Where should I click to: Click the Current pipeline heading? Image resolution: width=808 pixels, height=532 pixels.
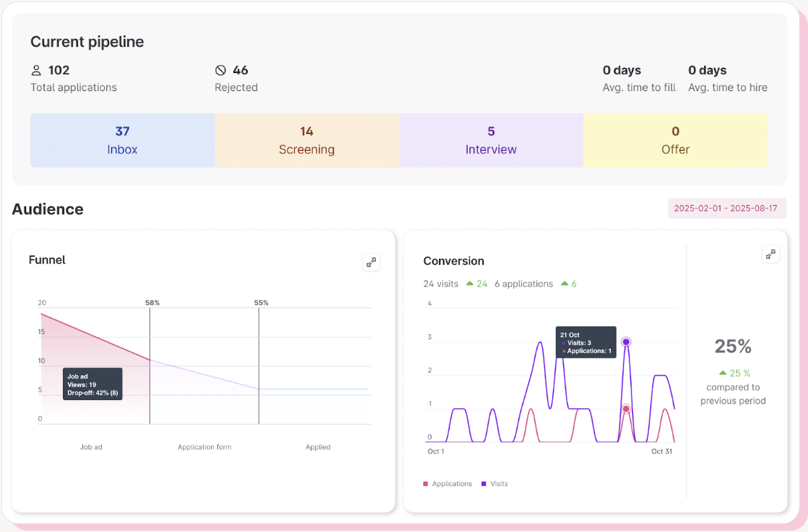click(x=87, y=42)
